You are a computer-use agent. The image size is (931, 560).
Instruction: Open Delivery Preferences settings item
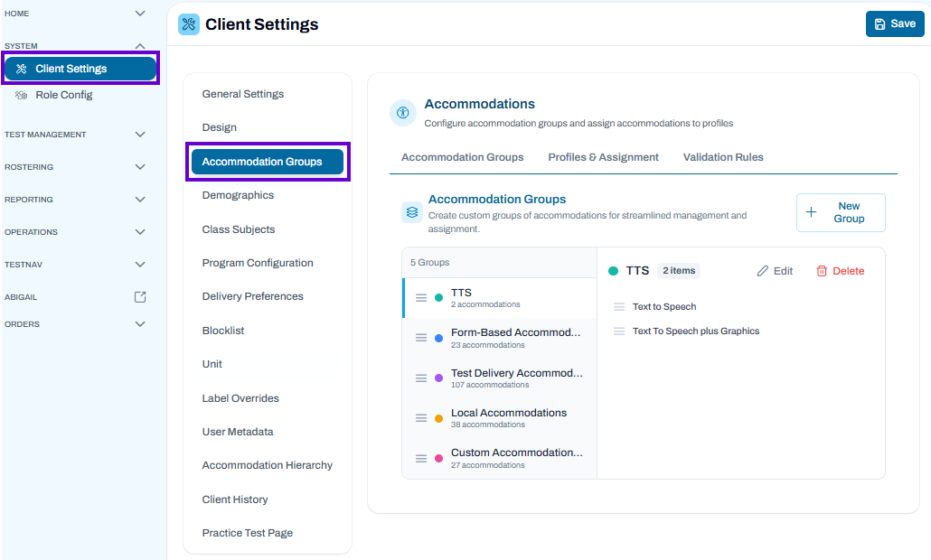tap(253, 296)
